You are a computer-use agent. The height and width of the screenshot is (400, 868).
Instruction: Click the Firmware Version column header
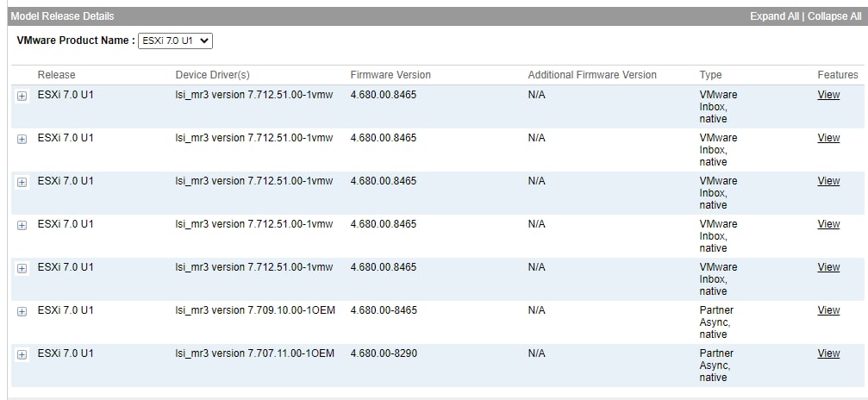pyautogui.click(x=390, y=75)
